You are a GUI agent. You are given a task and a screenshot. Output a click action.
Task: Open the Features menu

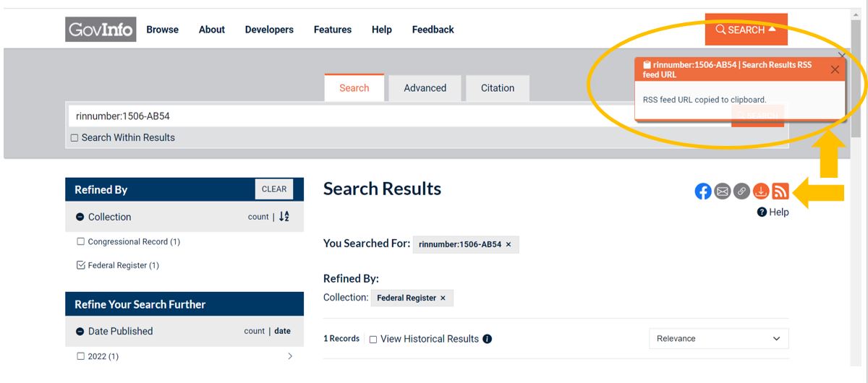click(x=333, y=30)
